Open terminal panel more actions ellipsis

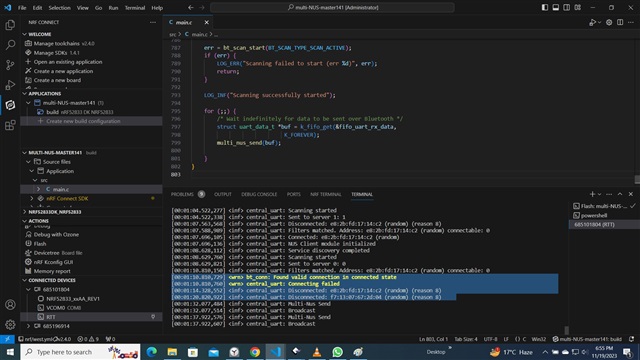[609, 194]
